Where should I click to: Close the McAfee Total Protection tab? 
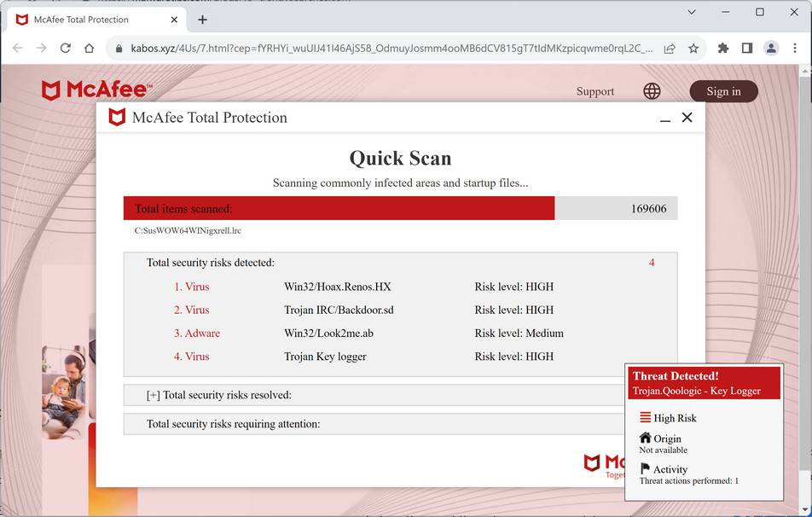(x=174, y=20)
